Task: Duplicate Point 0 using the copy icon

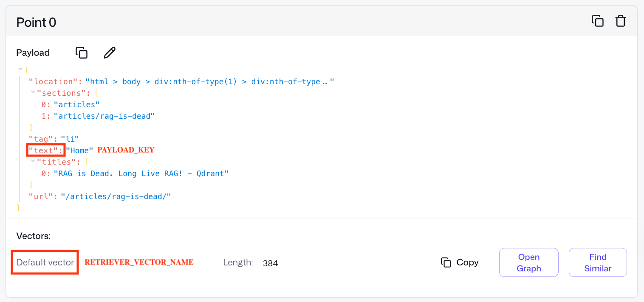Action: pos(598,20)
